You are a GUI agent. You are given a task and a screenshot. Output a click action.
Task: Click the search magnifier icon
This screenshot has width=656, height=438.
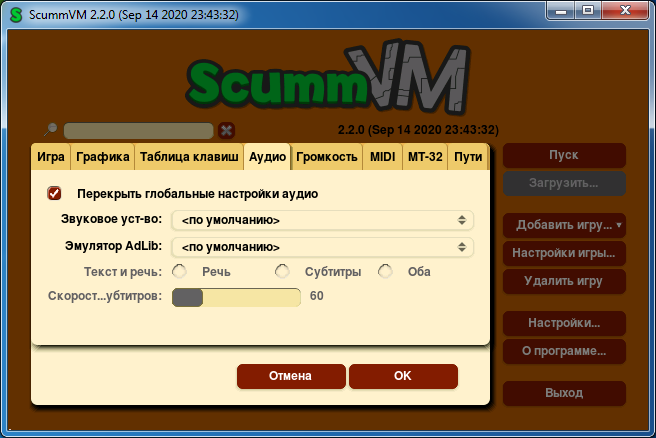(x=51, y=129)
